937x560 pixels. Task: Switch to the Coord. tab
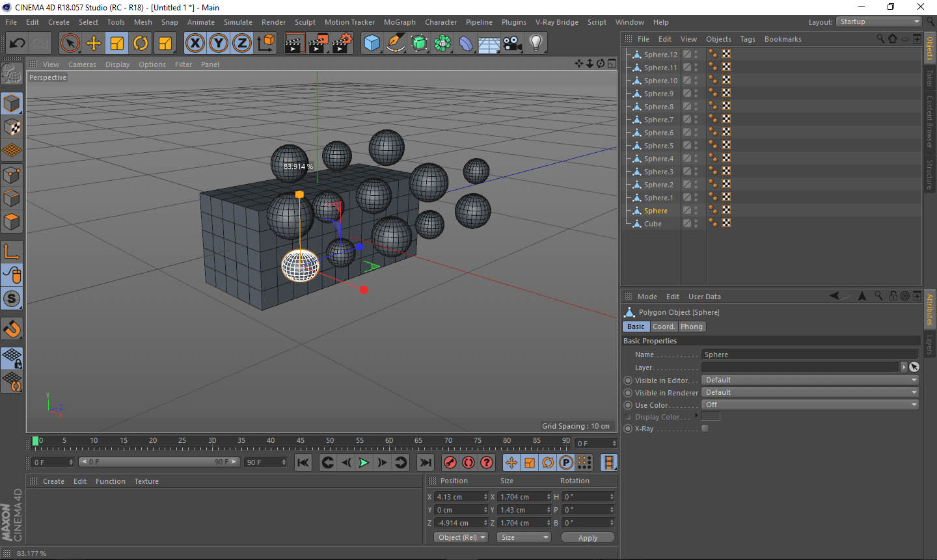[664, 327]
